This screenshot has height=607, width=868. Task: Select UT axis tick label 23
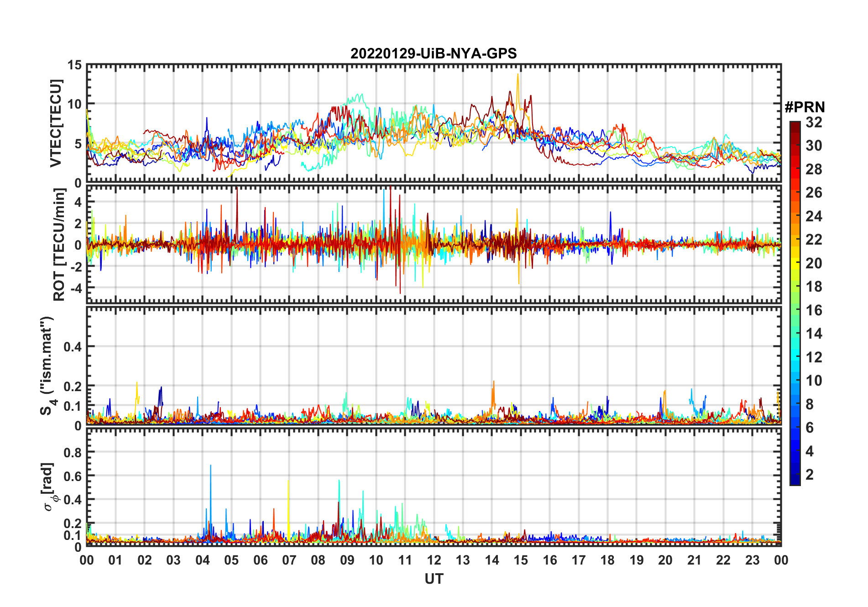point(753,560)
